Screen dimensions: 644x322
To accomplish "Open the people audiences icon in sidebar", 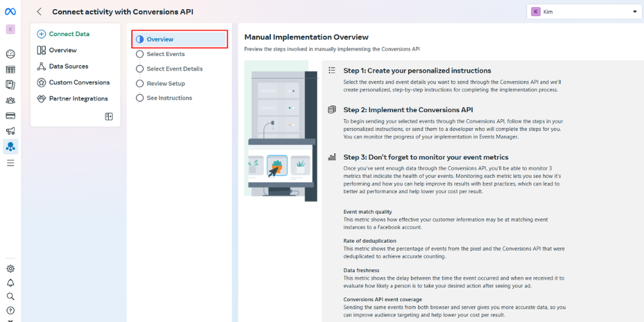I will click(x=11, y=100).
